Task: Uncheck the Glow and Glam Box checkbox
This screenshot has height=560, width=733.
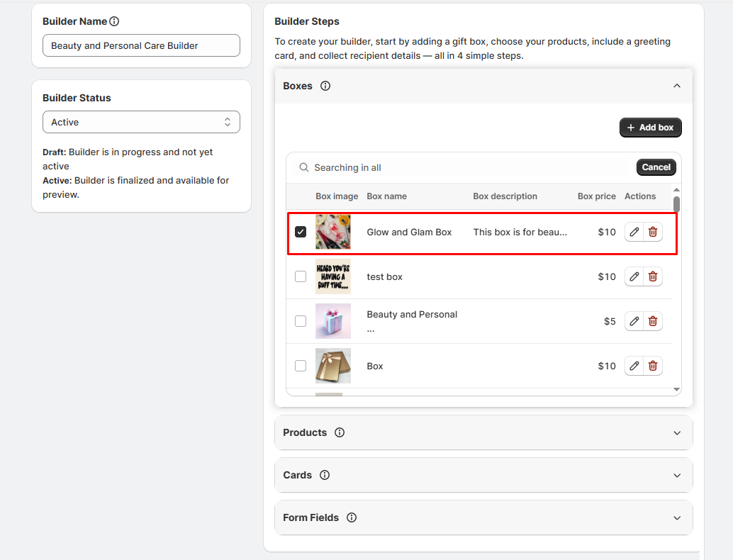Action: tap(301, 232)
